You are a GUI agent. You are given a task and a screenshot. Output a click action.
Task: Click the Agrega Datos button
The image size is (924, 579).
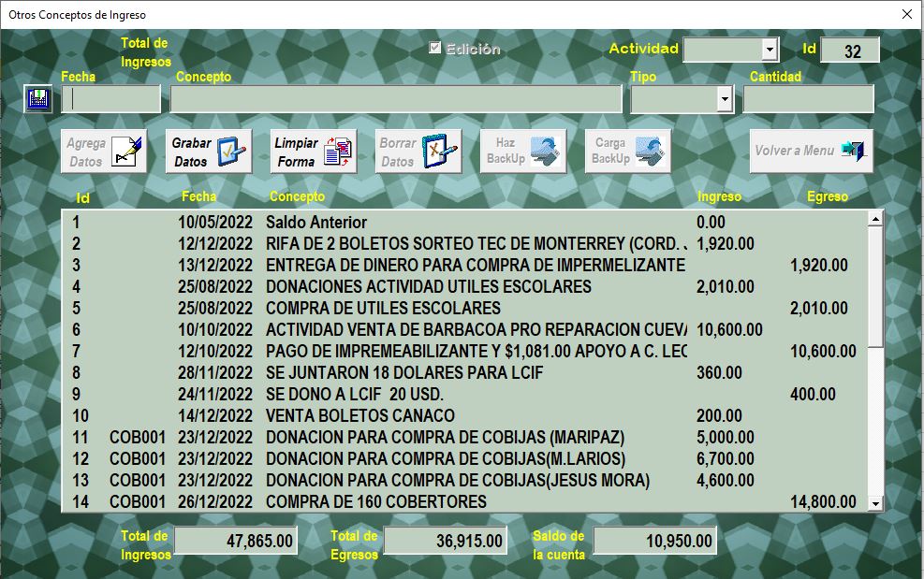coord(104,152)
